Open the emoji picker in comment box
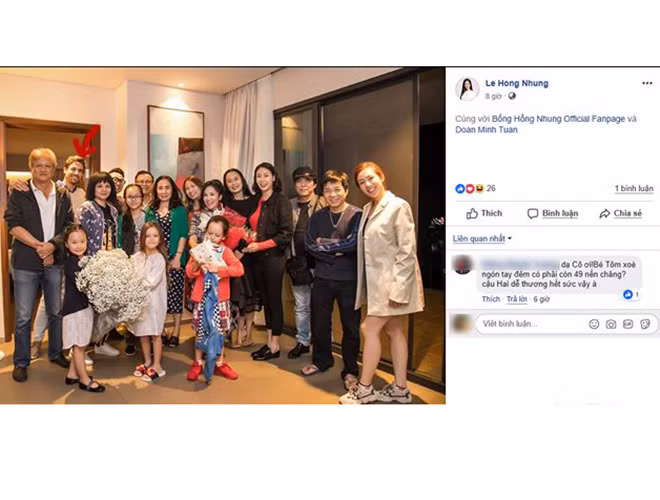Screen dimensions: 660x500 (594, 324)
